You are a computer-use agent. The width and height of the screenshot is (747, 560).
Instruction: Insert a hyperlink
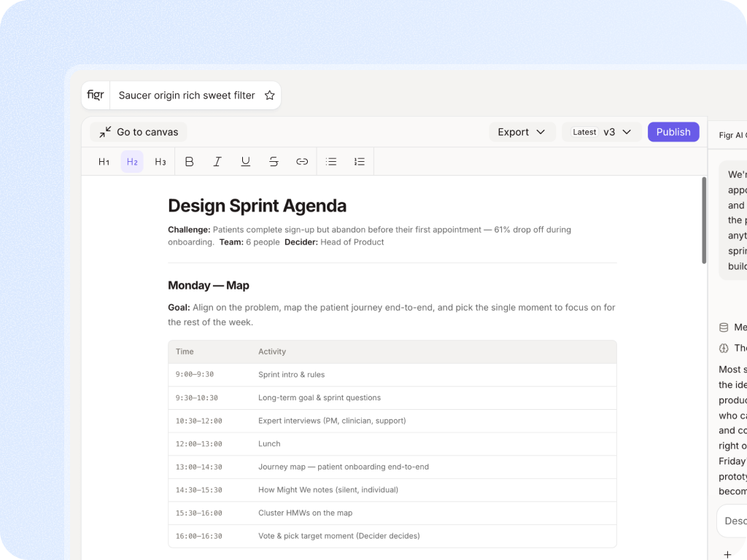(302, 162)
